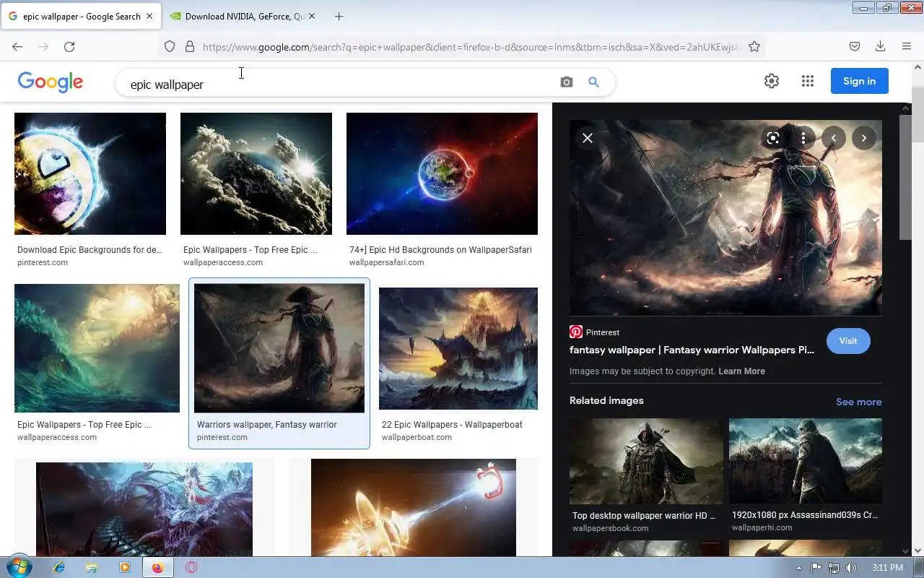Click the Sign in button

coord(859,81)
